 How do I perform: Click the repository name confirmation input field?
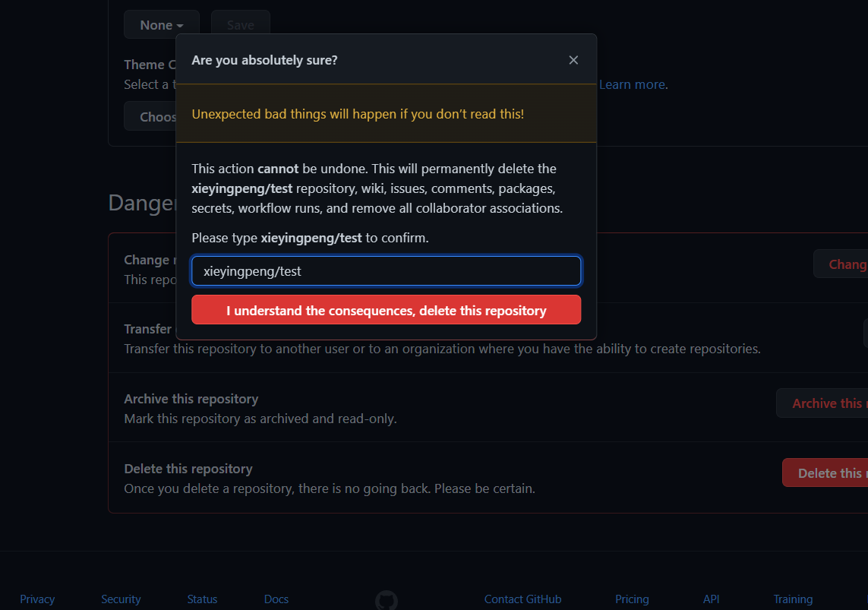click(x=386, y=270)
